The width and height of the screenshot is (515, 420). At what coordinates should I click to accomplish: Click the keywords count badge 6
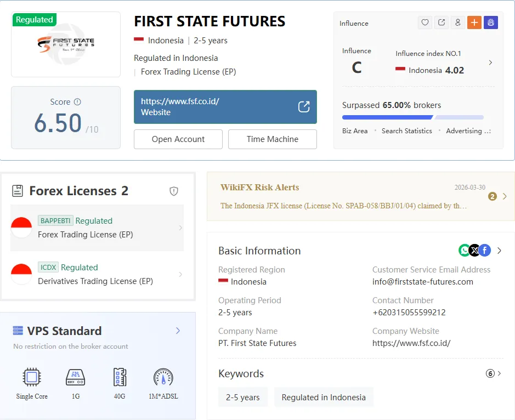pos(490,373)
